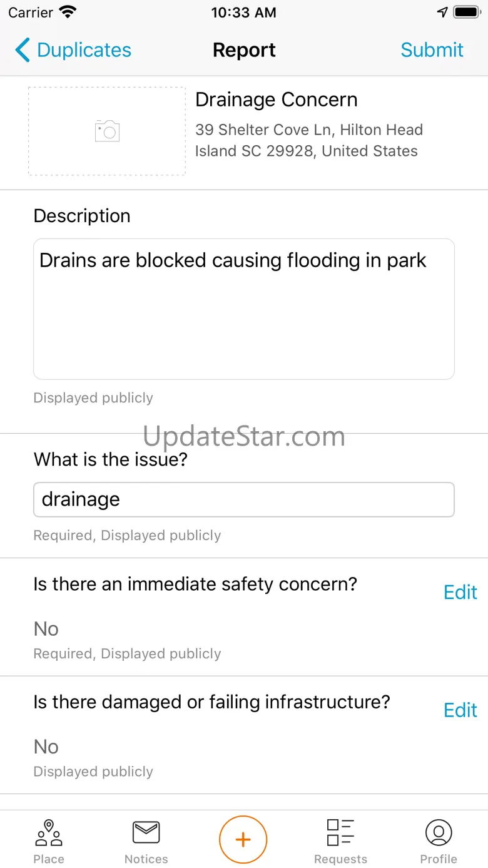
Task: Submit the report
Action: [432, 50]
